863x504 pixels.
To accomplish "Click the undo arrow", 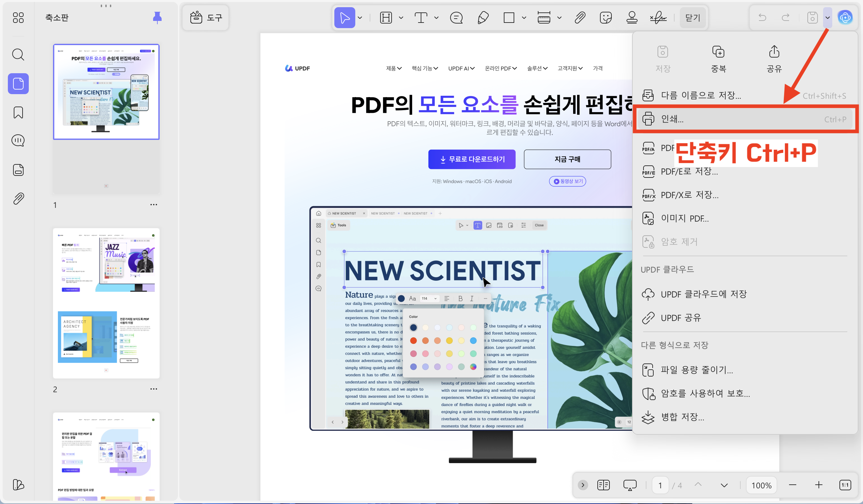I will point(762,17).
